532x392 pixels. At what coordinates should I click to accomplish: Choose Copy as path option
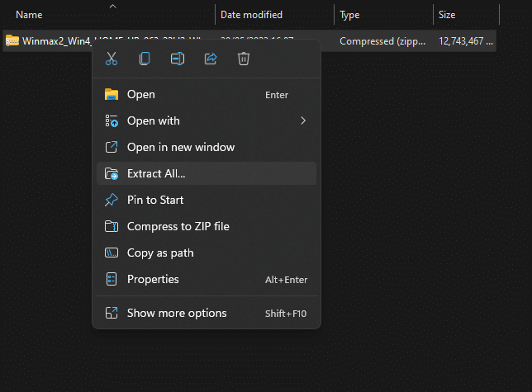tap(160, 253)
